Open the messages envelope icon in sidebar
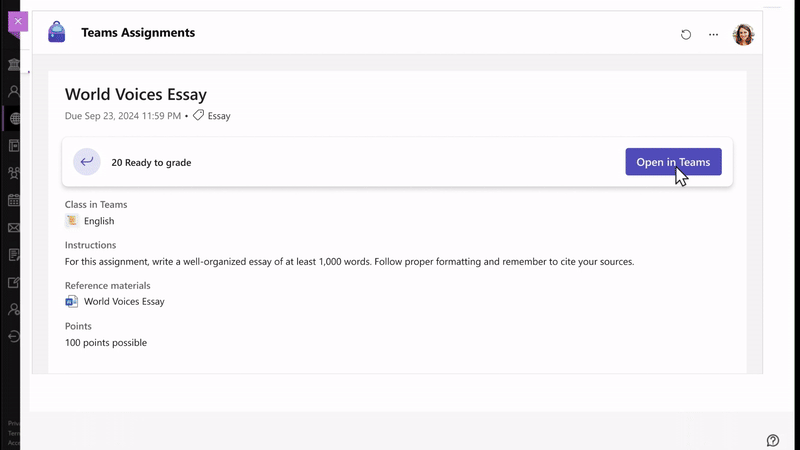This screenshot has width=800, height=450. [x=14, y=228]
